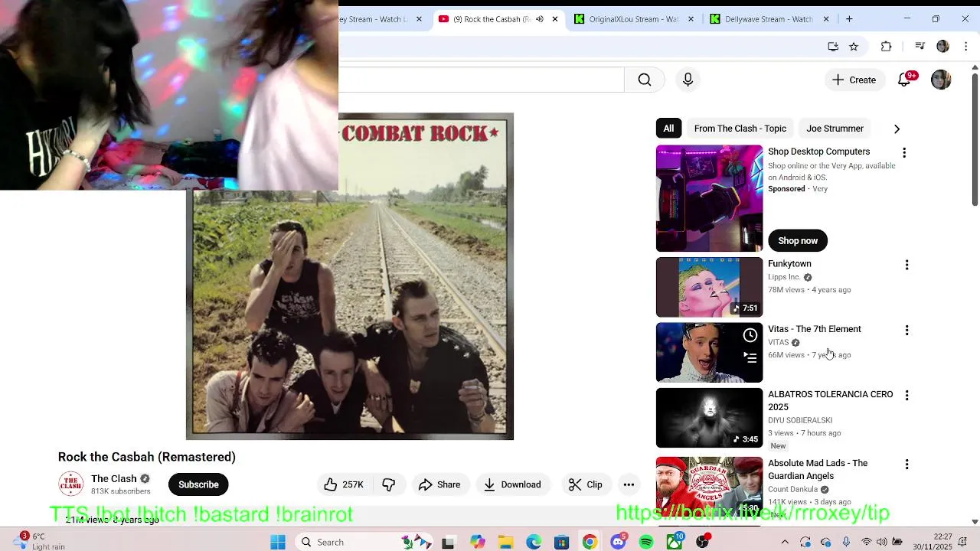Switch to the OriginalXLou Stream tab
Screen dimensions: 980x551
[634, 19]
